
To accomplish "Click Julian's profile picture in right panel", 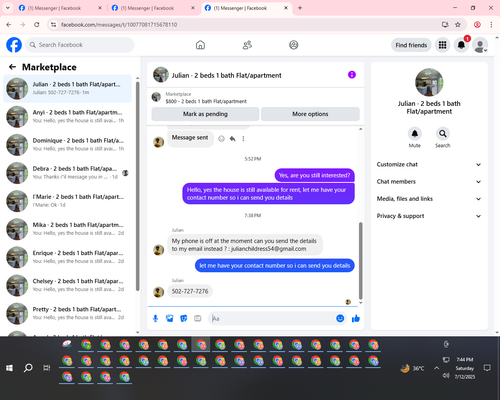I will [x=429, y=82].
